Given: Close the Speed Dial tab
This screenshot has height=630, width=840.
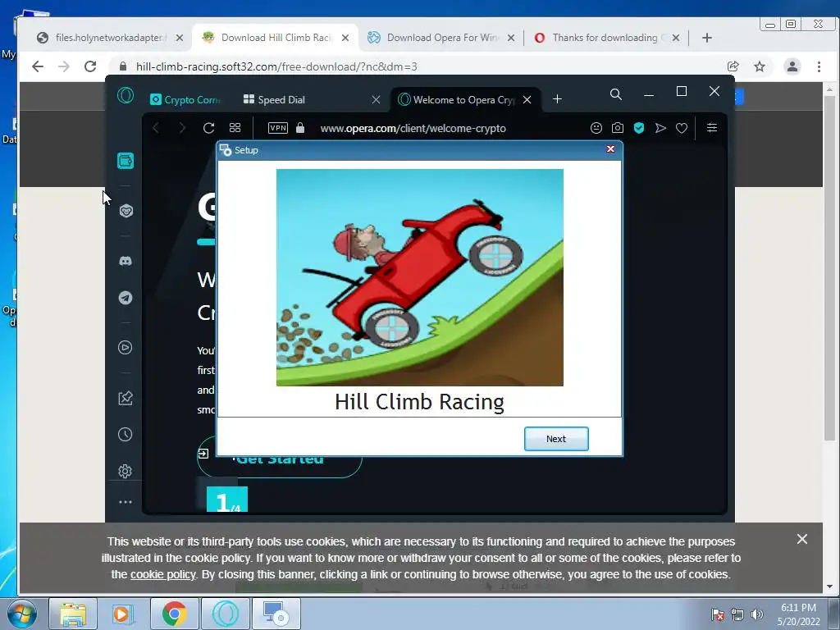Looking at the screenshot, I should [376, 99].
